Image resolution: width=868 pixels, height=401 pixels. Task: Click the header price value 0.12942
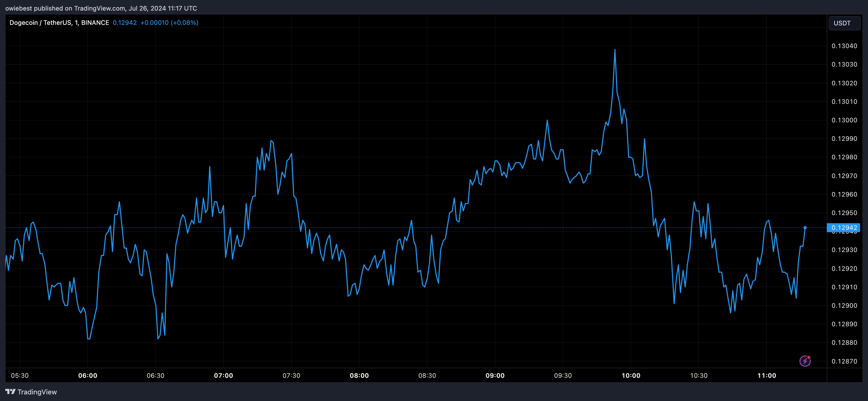point(125,22)
